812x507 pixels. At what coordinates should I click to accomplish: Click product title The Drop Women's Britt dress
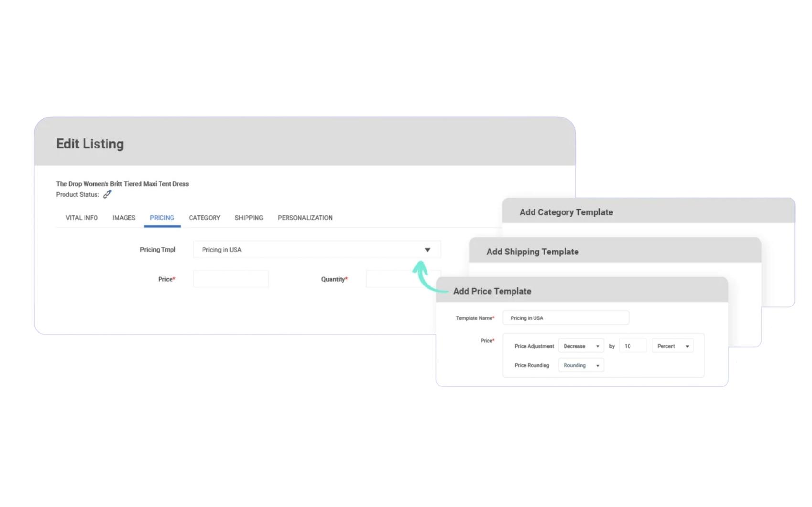pyautogui.click(x=122, y=184)
